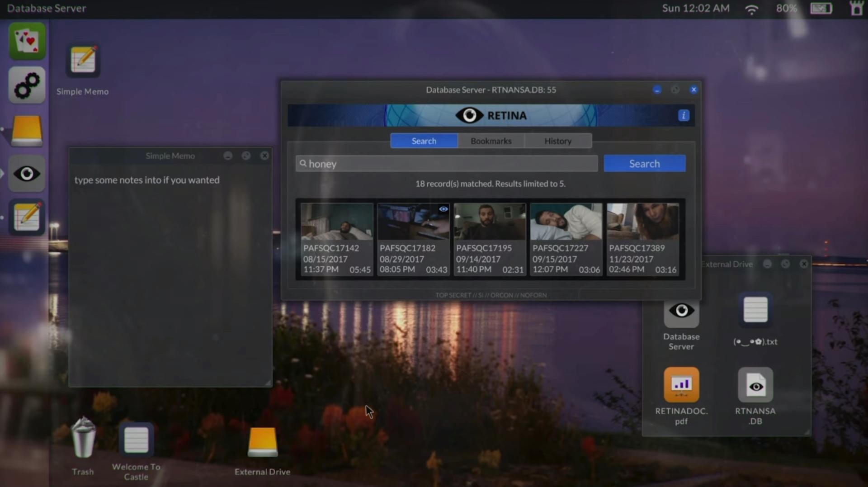Switch to the History tab

(557, 141)
